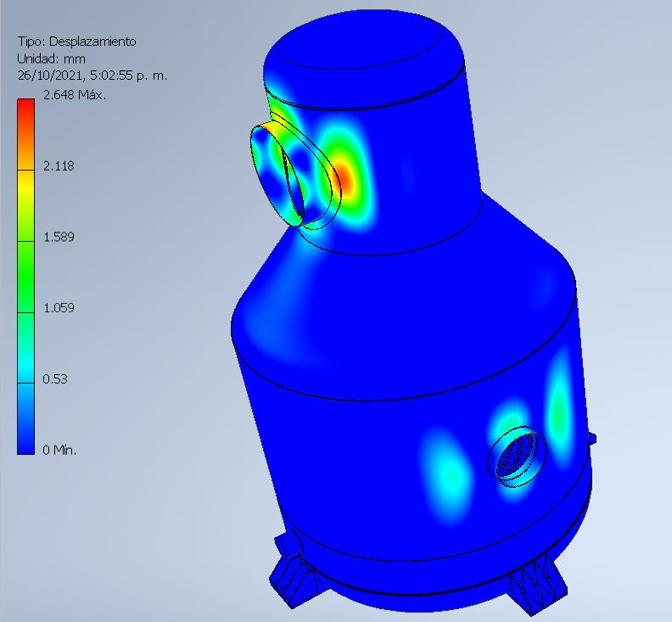672x622 pixels.
Task: Click the 0.53 legend value
Action: pyautogui.click(x=55, y=379)
